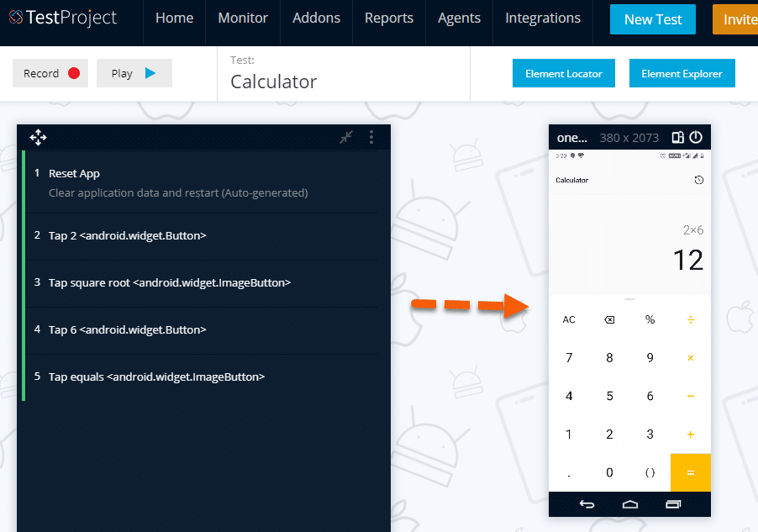Tap the minus key on calculator
758x532 pixels.
691,396
